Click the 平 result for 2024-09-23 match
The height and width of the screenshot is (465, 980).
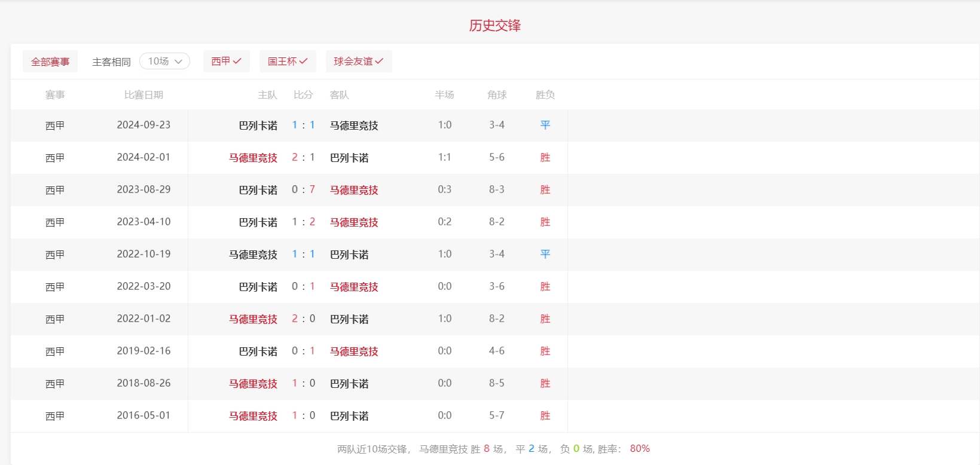pos(545,126)
